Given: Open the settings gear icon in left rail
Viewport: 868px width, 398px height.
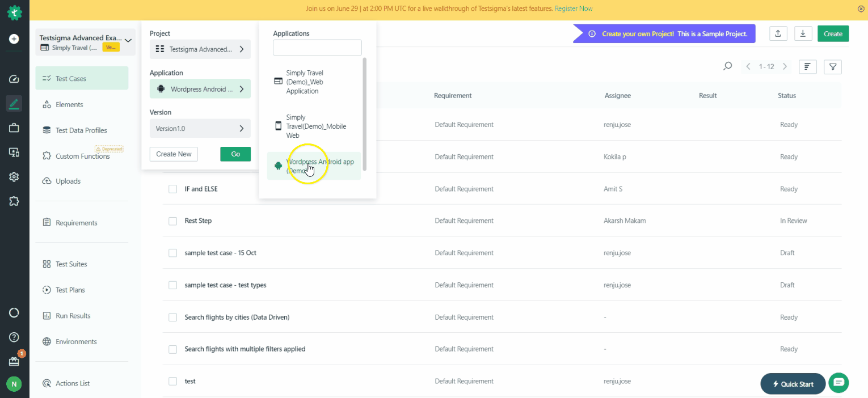Looking at the screenshot, I should [14, 177].
